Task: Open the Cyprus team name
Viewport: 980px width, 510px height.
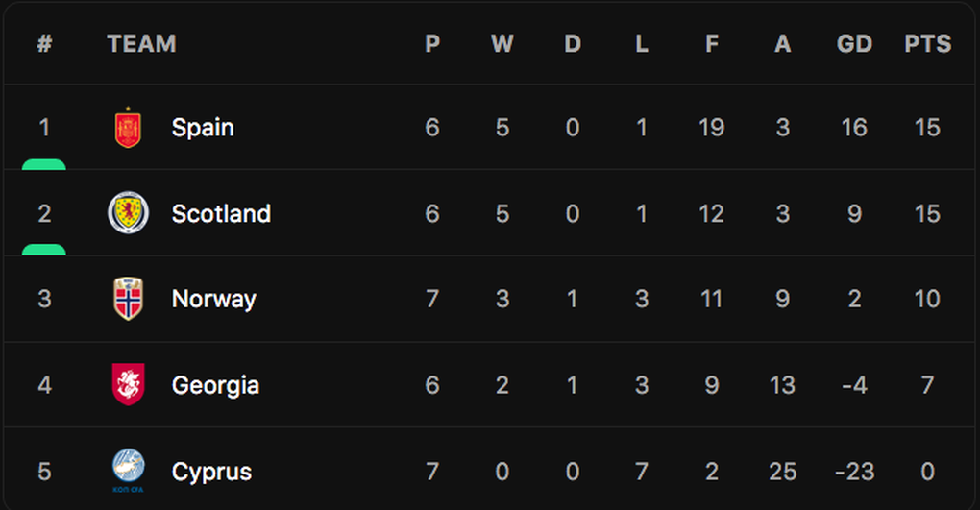Action: (x=211, y=472)
